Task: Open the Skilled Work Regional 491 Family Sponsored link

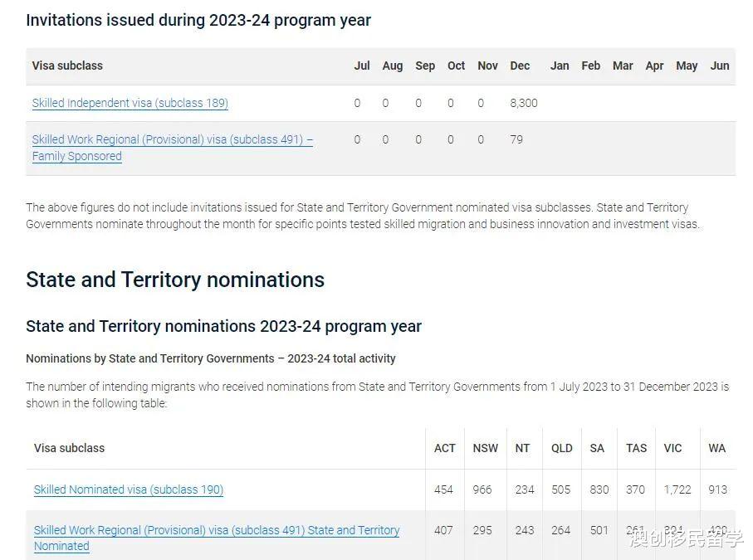Action: tap(173, 148)
